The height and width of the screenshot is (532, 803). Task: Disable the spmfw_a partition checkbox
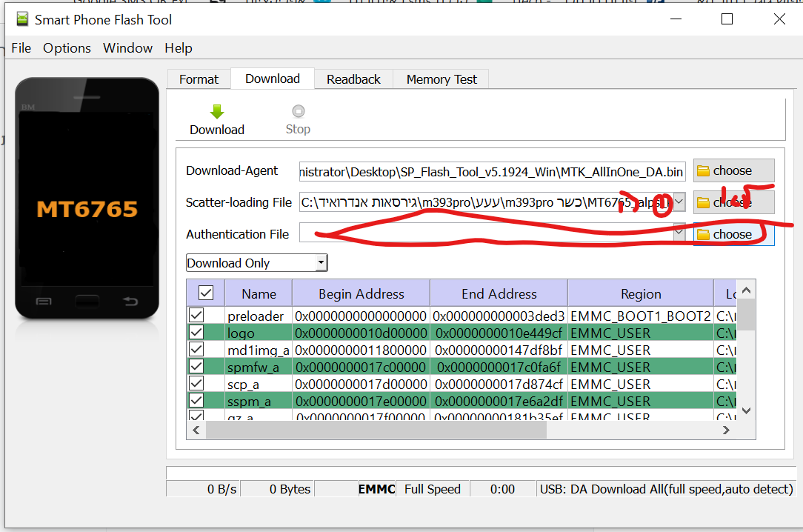196,367
